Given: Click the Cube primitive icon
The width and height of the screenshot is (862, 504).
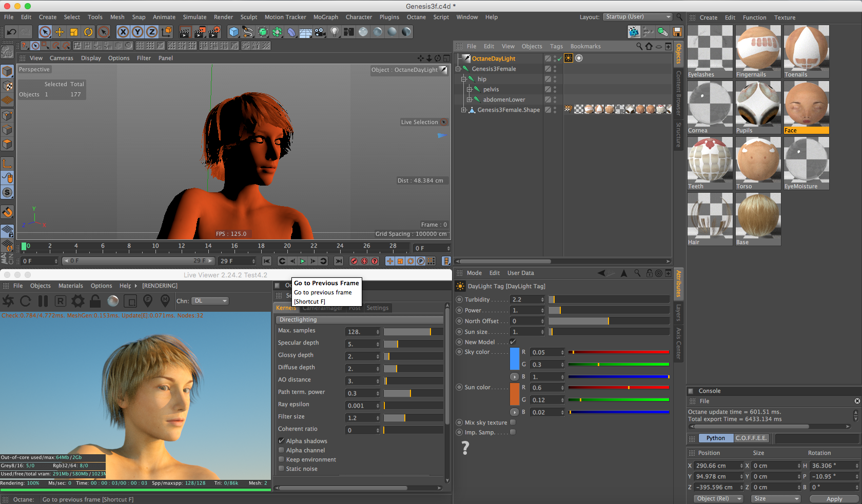Looking at the screenshot, I should coord(233,32).
